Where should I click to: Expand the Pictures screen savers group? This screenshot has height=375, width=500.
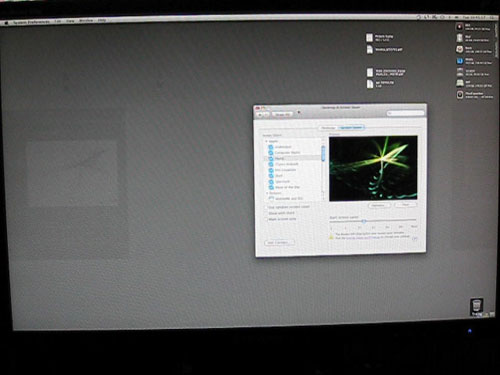(x=267, y=193)
